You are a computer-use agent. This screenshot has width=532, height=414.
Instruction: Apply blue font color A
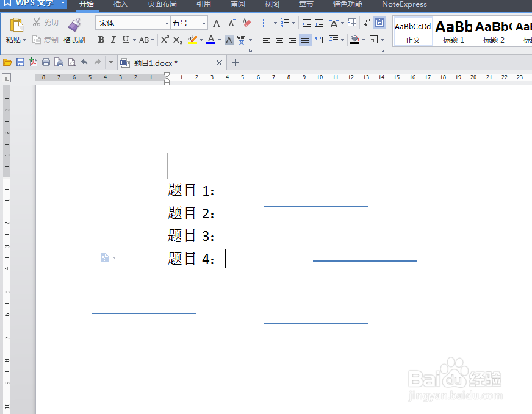[x=210, y=40]
